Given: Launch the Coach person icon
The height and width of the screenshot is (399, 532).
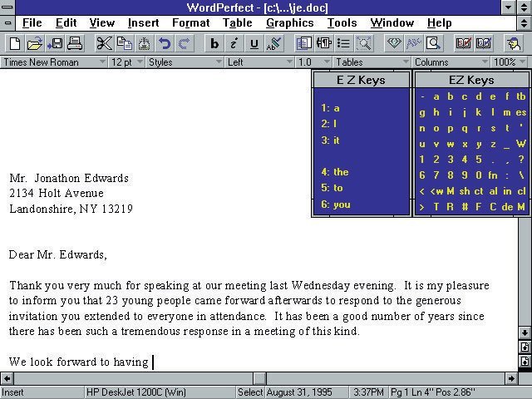Looking at the screenshot, I should click(x=514, y=43).
